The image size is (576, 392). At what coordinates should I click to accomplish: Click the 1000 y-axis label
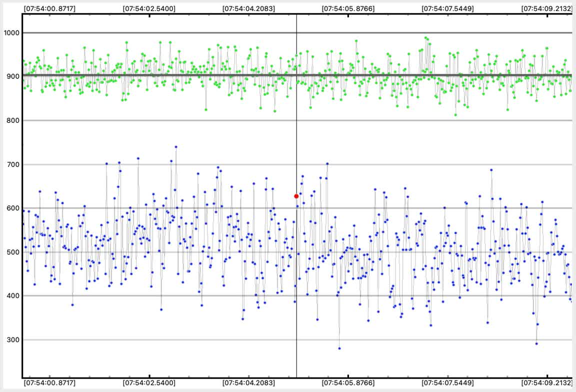click(10, 33)
